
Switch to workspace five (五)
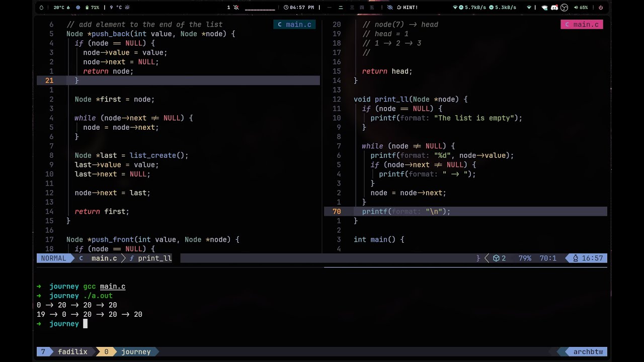coord(372,8)
